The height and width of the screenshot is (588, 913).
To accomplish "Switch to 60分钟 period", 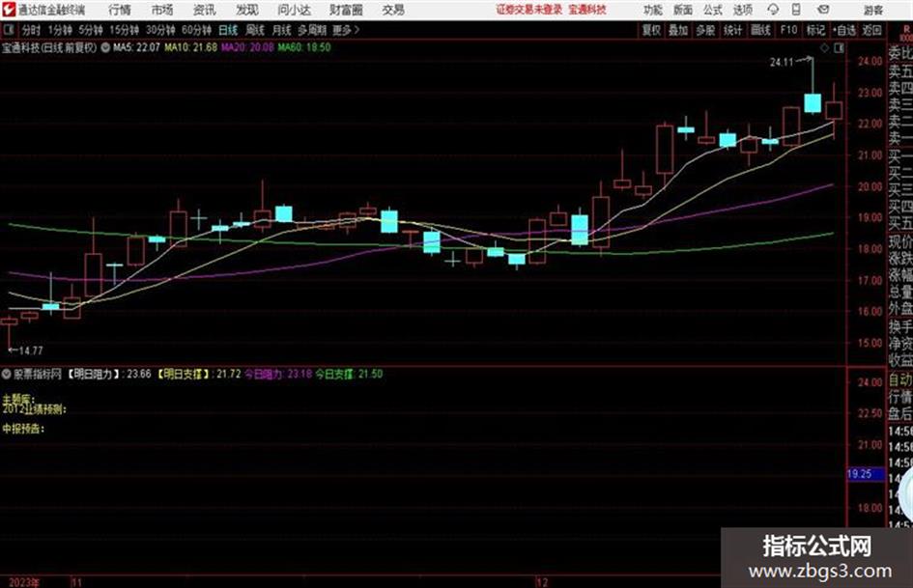I will (x=196, y=30).
